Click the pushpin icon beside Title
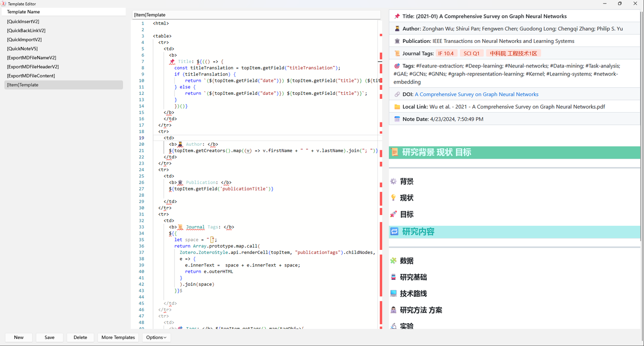644x346 pixels. [x=397, y=16]
